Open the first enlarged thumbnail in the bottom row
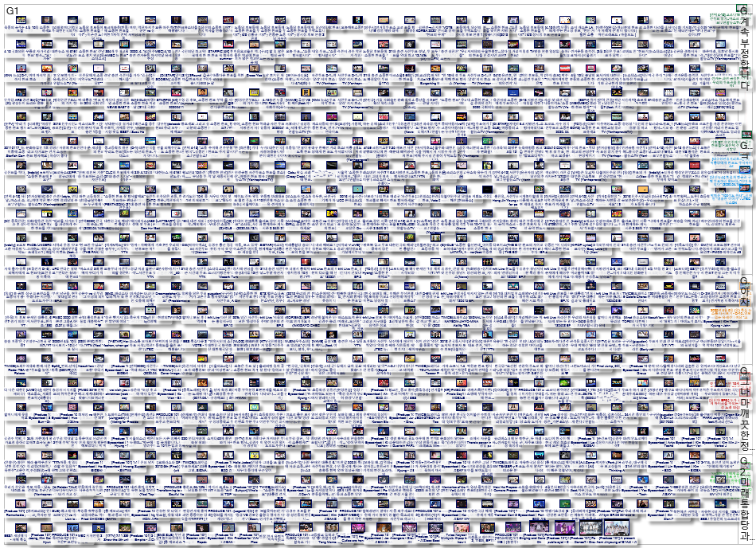The image size is (756, 548). (539, 527)
